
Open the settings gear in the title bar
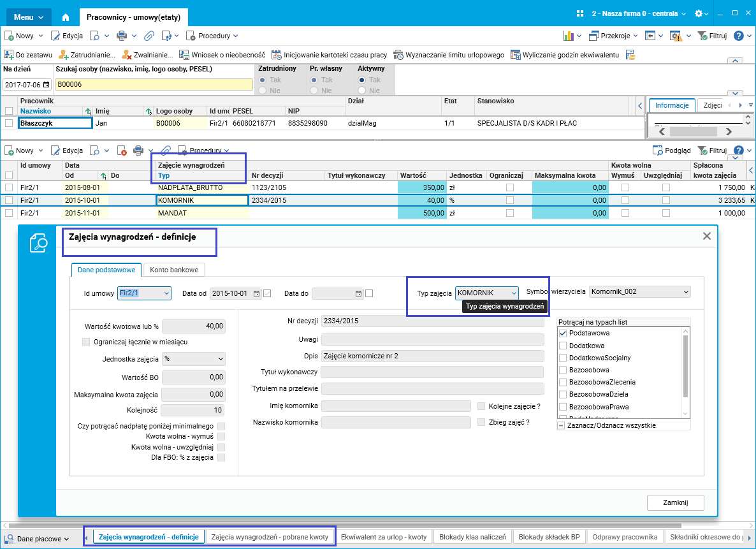[x=699, y=13]
